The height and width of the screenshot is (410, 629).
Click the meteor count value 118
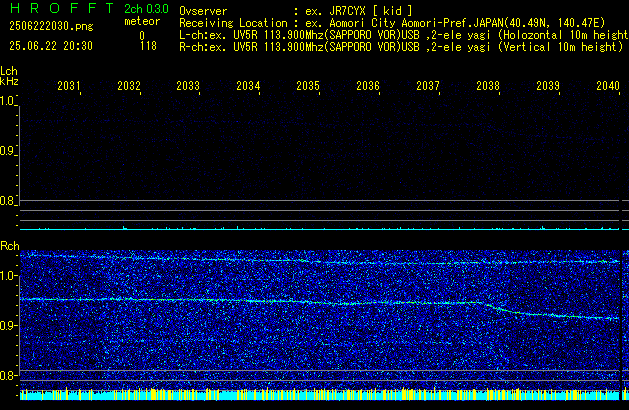click(148, 46)
